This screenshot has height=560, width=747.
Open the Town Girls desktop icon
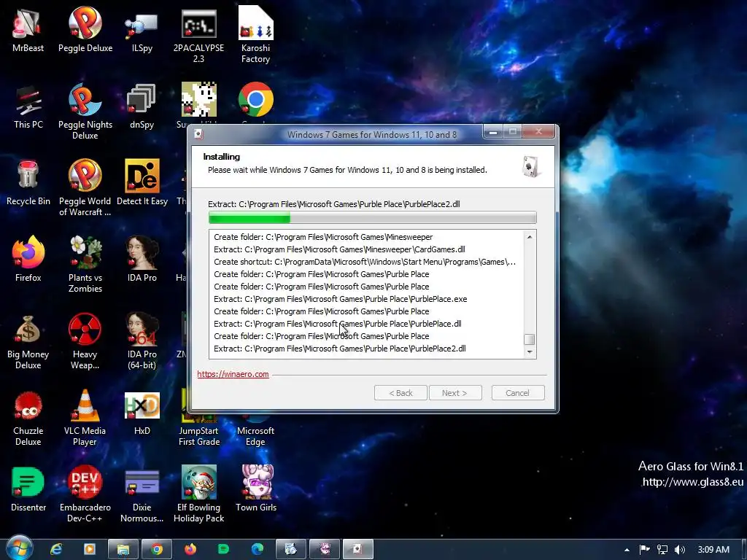pyautogui.click(x=256, y=489)
